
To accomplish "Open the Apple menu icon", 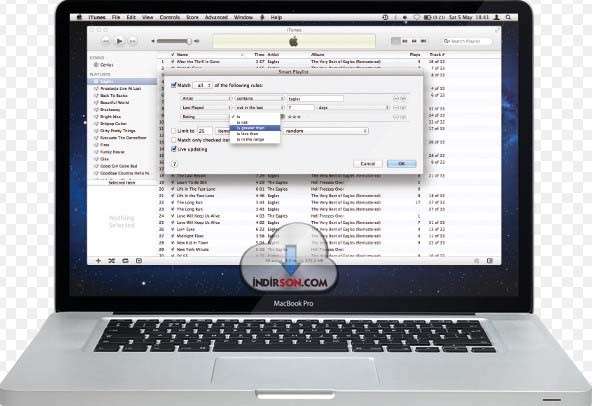I will (x=80, y=17).
